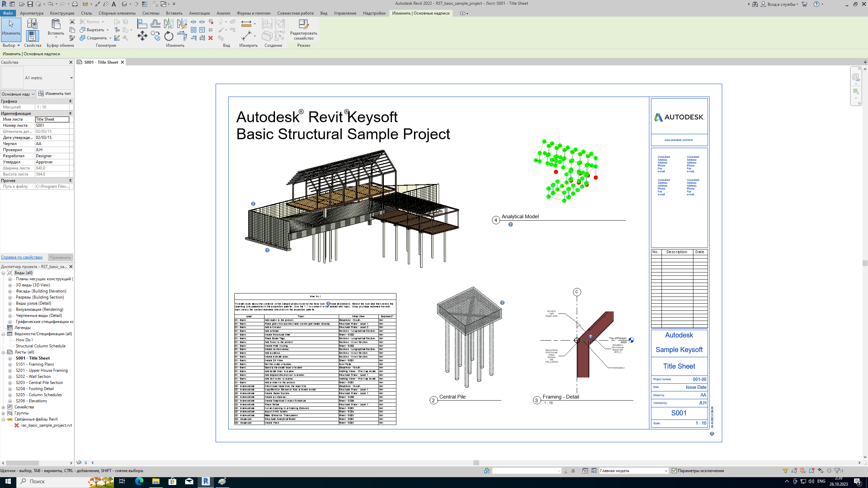Screen dimensions: 868x488
Task: Open the 'Системы' ribbon tab
Action: [151, 13]
